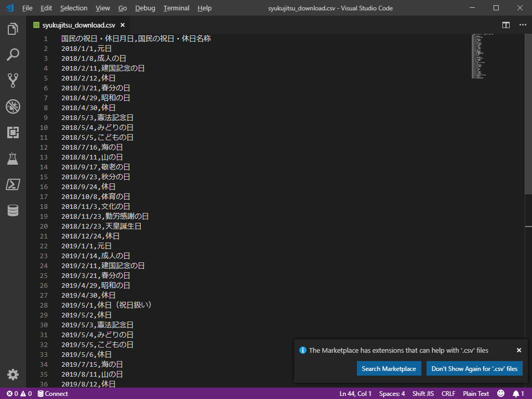Viewport: 532px width, 399px height.
Task: Split the editor to the right
Action: (x=506, y=25)
